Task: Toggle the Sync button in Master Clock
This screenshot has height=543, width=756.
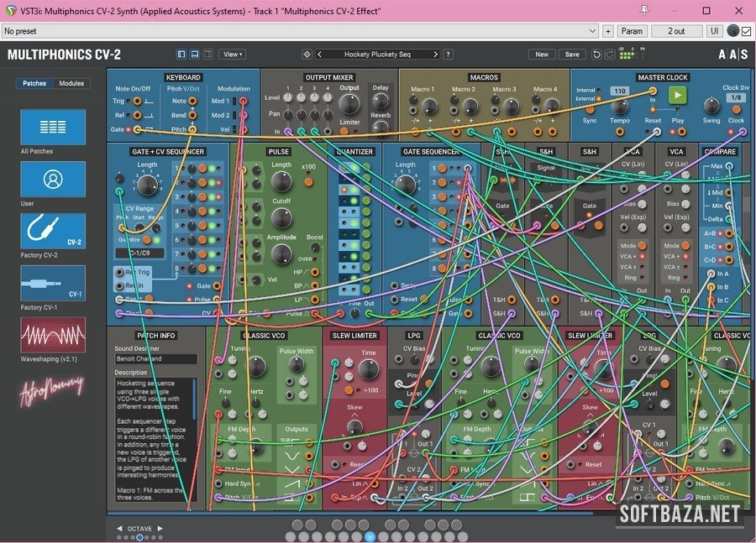Action: point(590,108)
